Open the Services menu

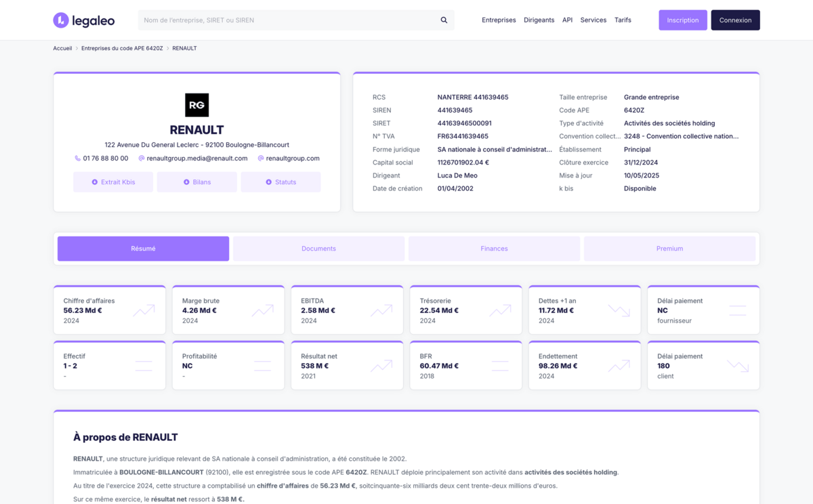pyautogui.click(x=593, y=20)
